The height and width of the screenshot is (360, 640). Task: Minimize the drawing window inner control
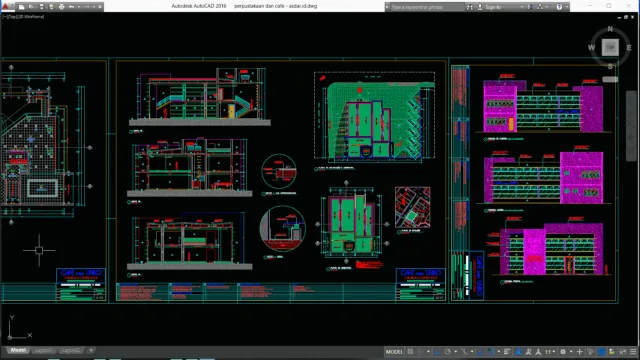(619, 17)
